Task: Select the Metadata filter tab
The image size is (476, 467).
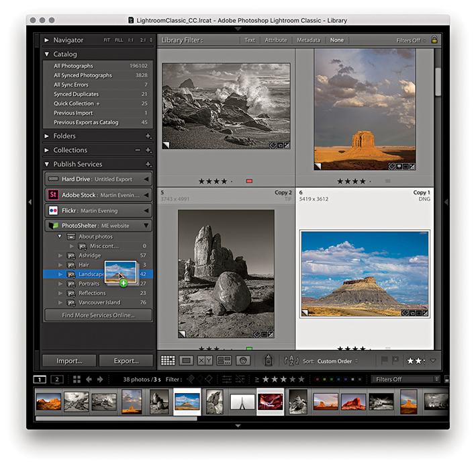Action: pos(308,40)
